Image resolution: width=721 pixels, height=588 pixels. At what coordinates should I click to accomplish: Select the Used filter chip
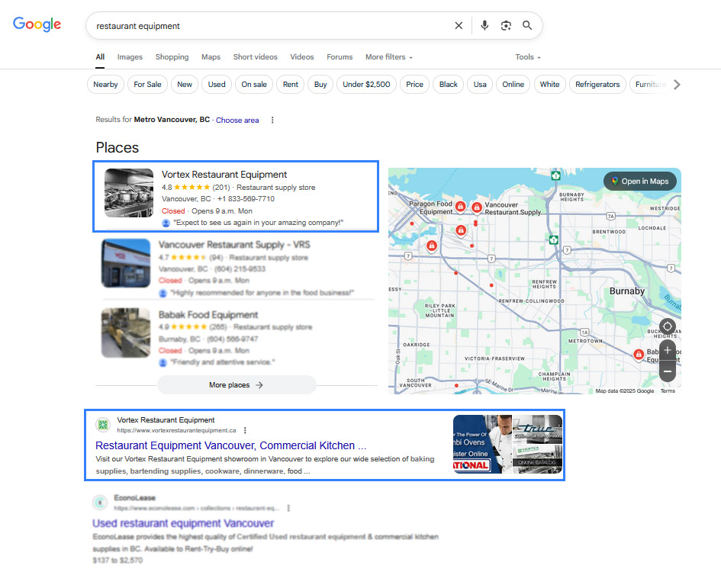pyautogui.click(x=217, y=85)
